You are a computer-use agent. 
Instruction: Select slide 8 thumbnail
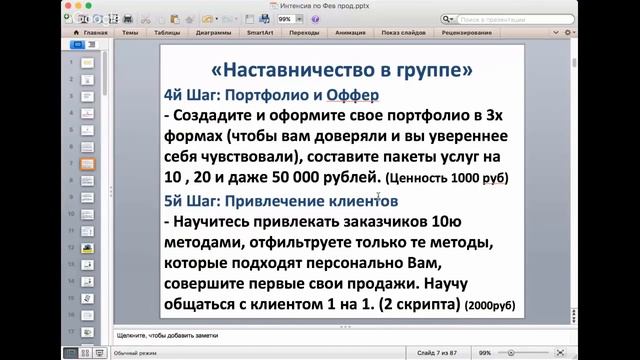[87, 180]
